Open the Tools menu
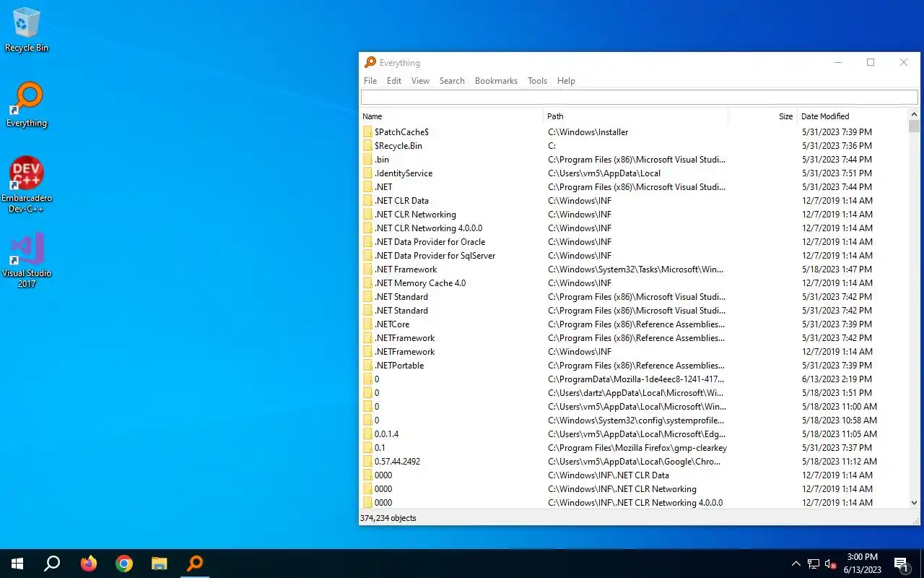924x578 pixels. 537,81
